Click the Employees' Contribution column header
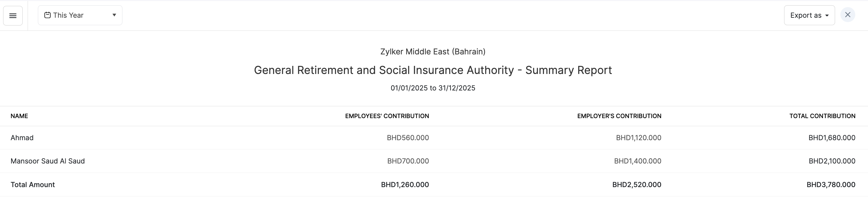The image size is (868, 207). (387, 116)
